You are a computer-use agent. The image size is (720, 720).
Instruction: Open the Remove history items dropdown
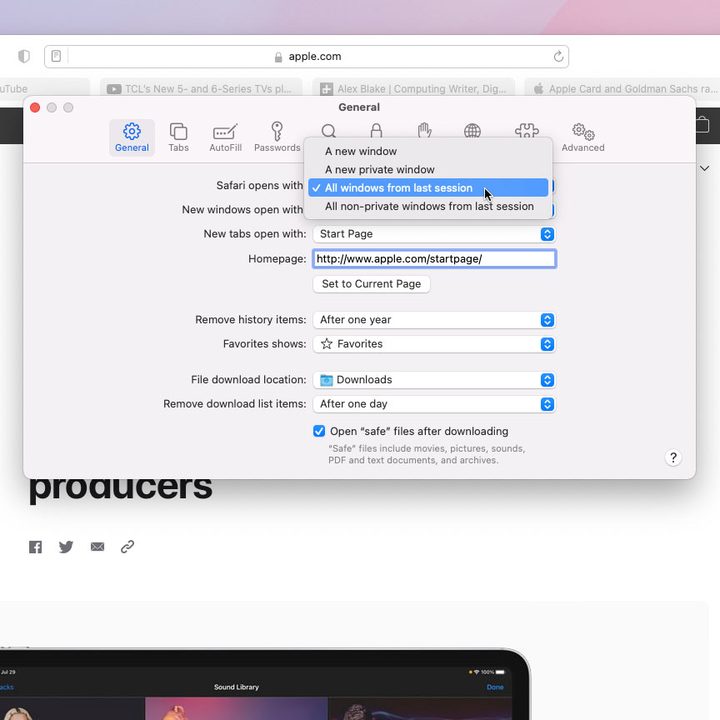[x=434, y=320]
